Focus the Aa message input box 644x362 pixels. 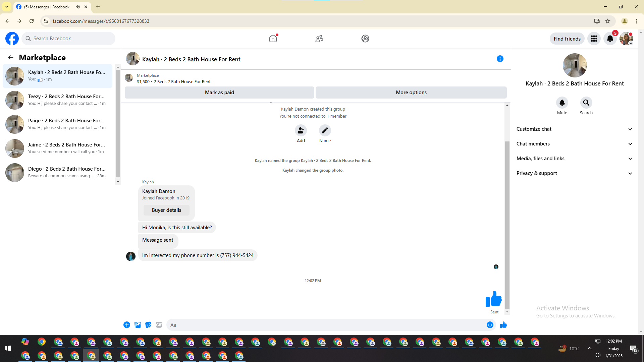(325, 325)
